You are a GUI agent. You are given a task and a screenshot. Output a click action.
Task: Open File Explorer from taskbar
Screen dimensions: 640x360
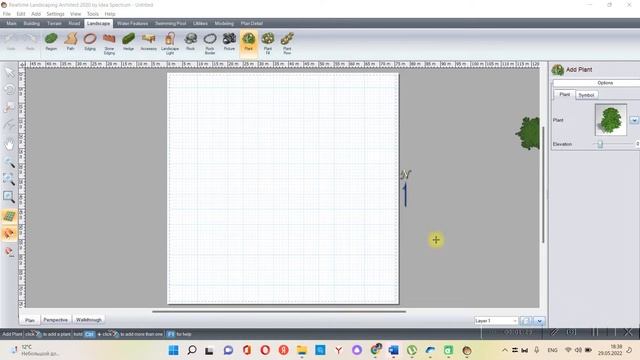click(302, 350)
